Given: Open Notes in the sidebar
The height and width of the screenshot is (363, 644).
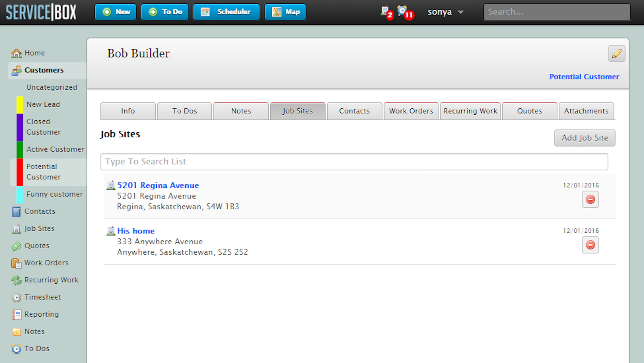Looking at the screenshot, I should pyautogui.click(x=28, y=332).
